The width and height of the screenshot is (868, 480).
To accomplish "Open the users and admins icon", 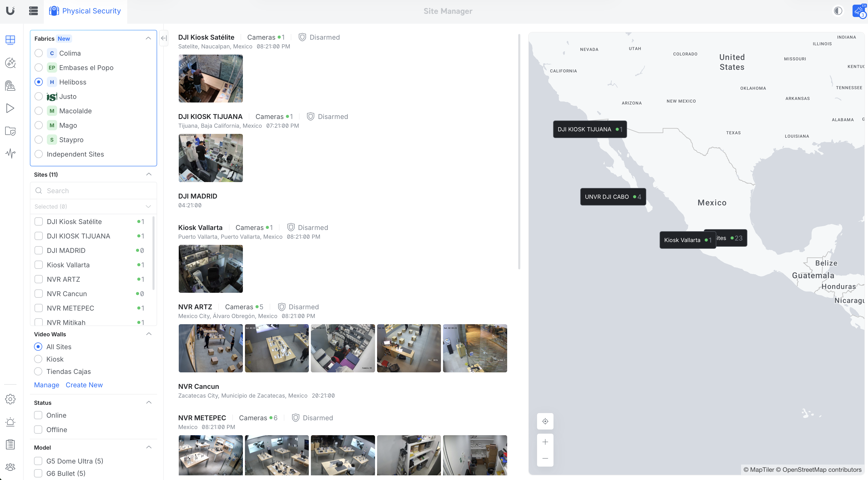I will (x=11, y=467).
